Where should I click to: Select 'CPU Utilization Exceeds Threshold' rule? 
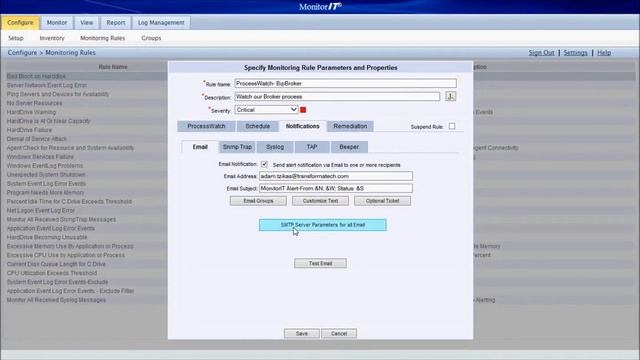click(x=51, y=273)
